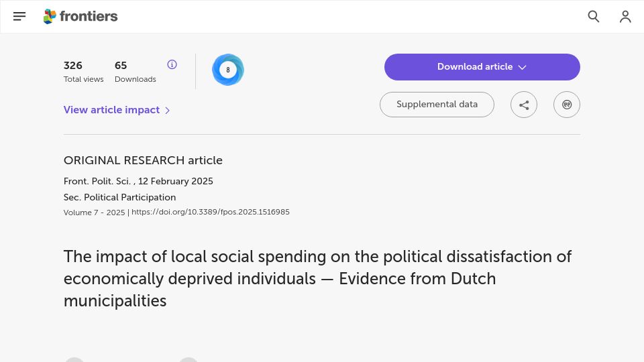This screenshot has height=362, width=644.
Task: Share this article via share icon
Action: (x=524, y=105)
